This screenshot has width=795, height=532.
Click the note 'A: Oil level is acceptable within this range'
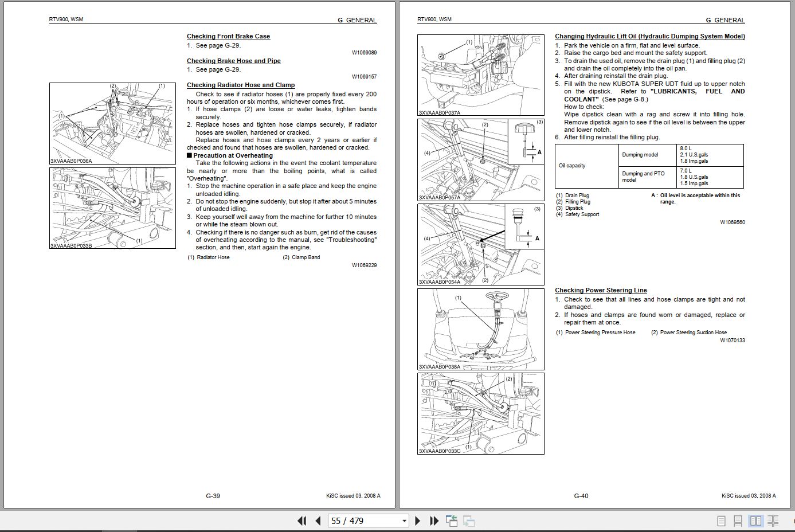696,198
